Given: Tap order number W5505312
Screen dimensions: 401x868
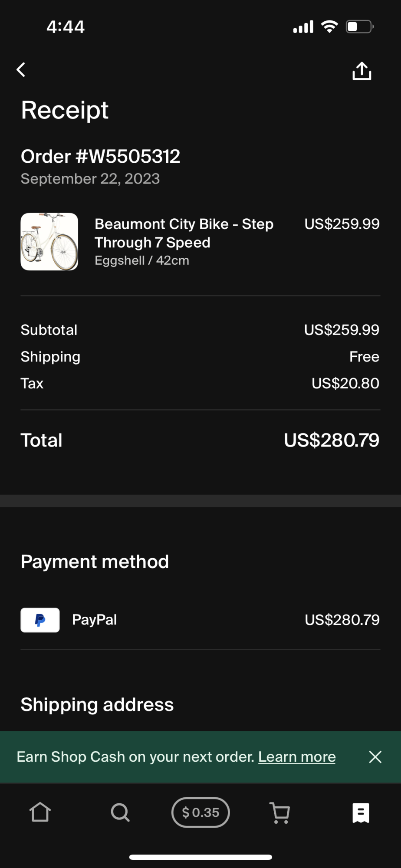Looking at the screenshot, I should coord(101,157).
